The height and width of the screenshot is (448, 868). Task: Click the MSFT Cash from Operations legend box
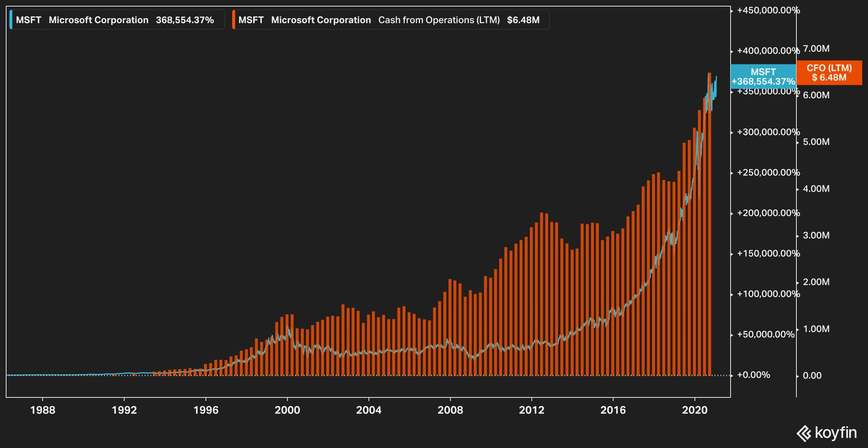pos(391,20)
